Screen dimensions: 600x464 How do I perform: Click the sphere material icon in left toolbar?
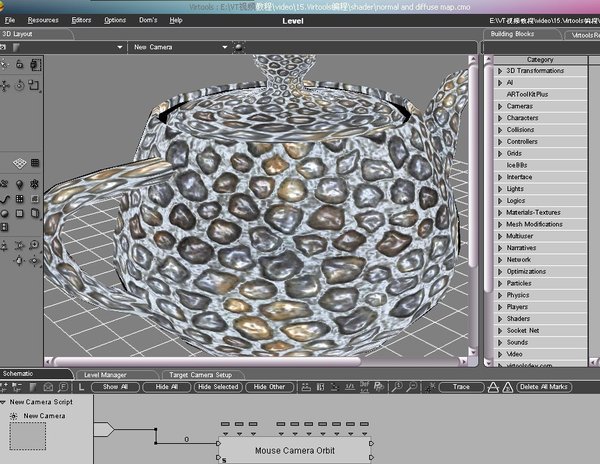[x=4, y=214]
